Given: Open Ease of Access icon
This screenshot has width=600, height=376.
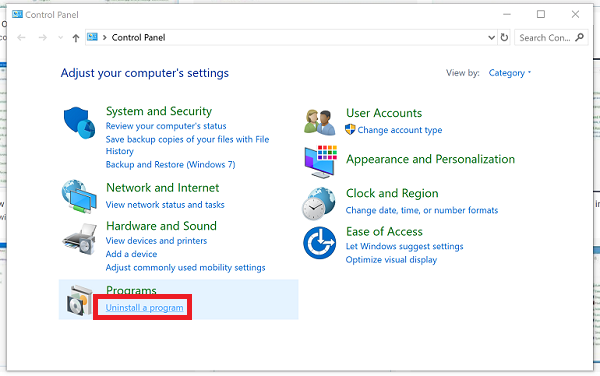Looking at the screenshot, I should [320, 243].
